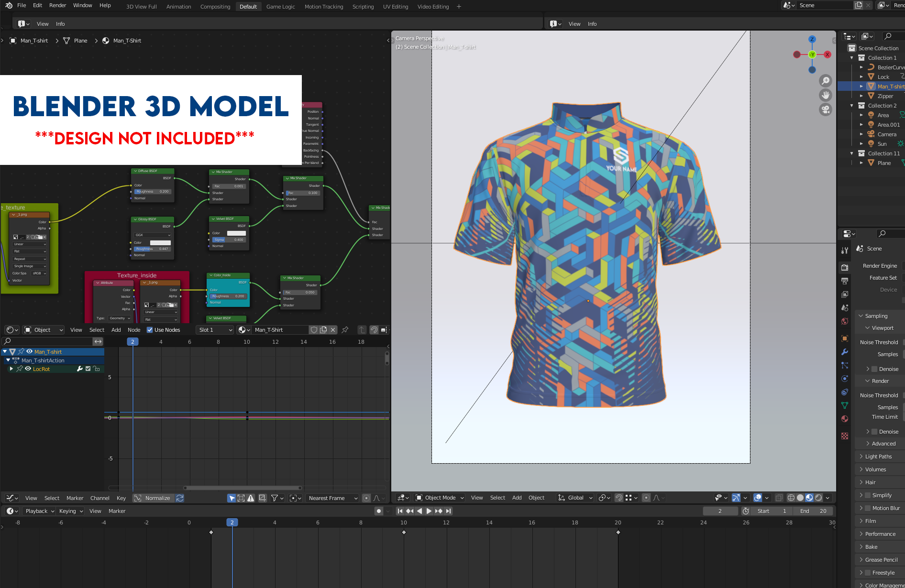Enable Rendered viewport shading mode icon
Viewport: 905px width, 588px height.
tap(819, 498)
